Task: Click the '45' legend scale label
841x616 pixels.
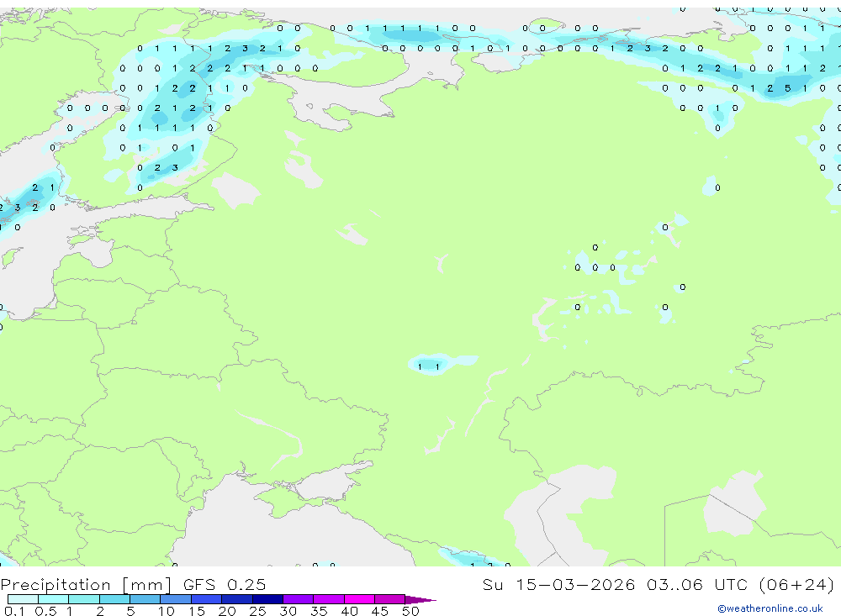Action: tap(380, 611)
